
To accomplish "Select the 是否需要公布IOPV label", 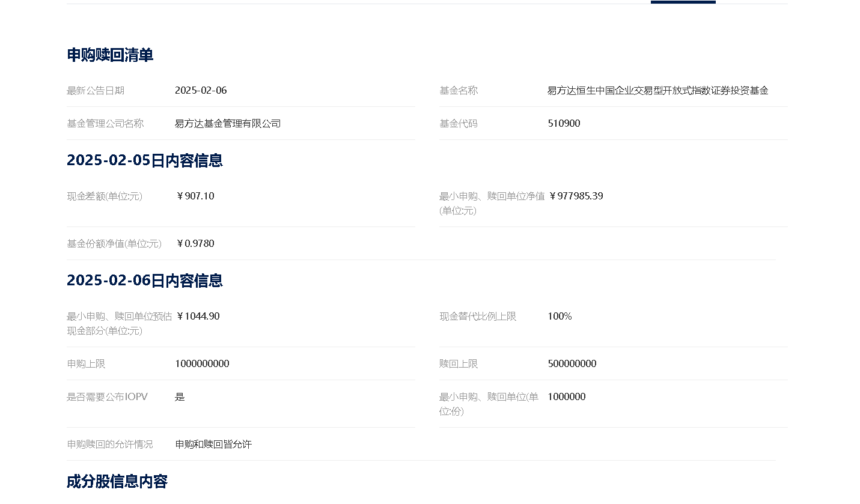I will point(107,397).
